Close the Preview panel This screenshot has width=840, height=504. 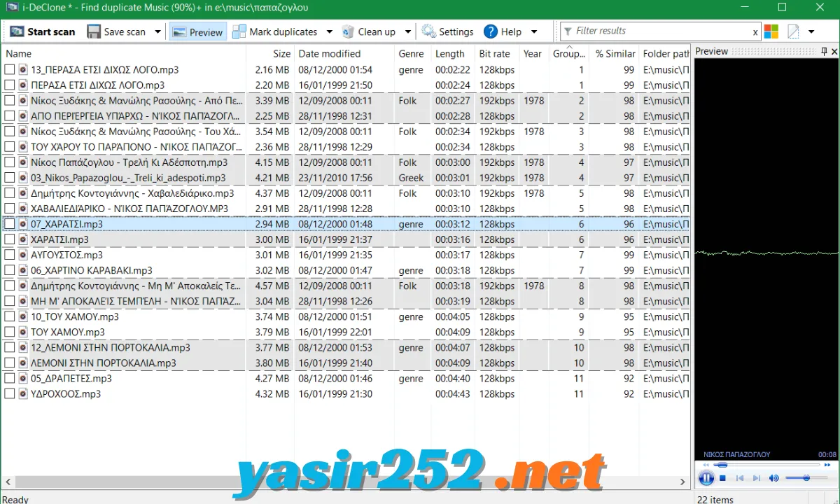[834, 51]
